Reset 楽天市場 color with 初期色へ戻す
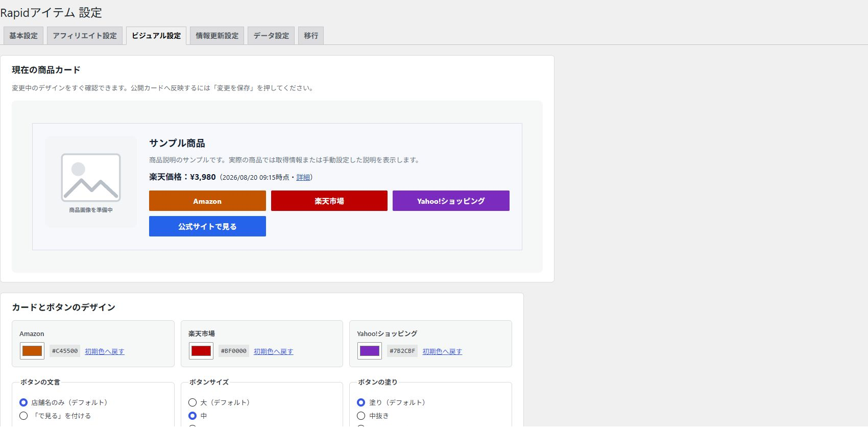The height and width of the screenshot is (429, 868). (274, 351)
